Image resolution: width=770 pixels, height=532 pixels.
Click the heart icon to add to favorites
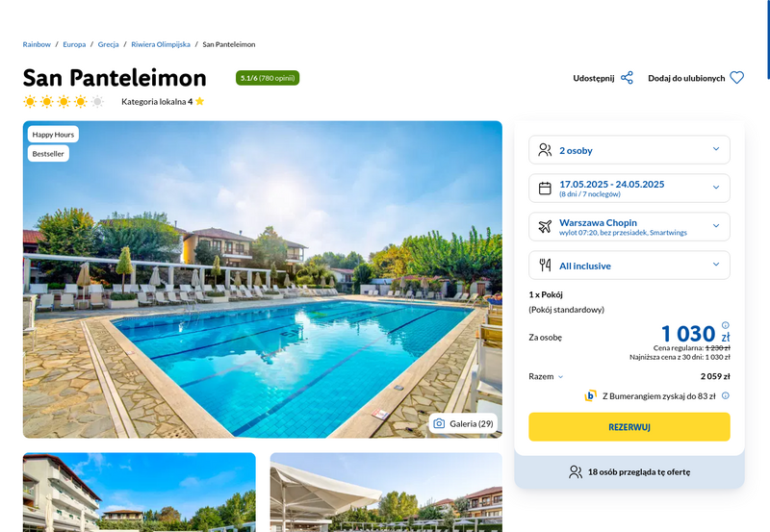[x=736, y=78]
